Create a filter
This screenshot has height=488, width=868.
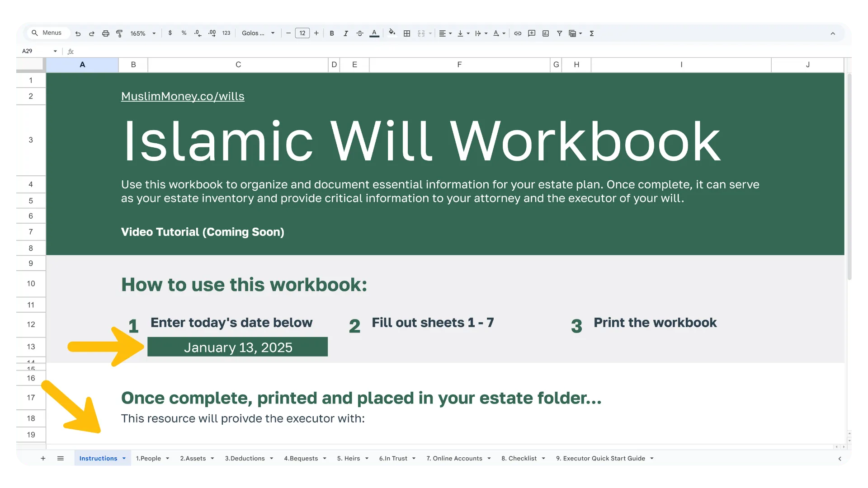pyautogui.click(x=560, y=33)
